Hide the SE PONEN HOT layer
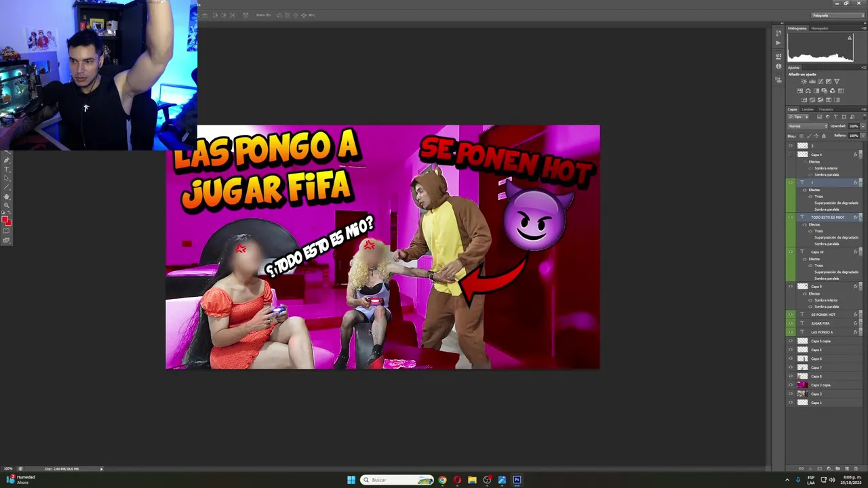868x488 pixels. (x=790, y=314)
